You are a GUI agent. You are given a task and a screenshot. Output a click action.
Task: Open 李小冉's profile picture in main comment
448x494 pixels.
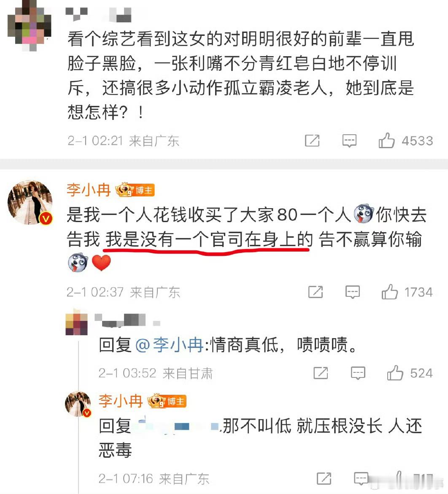coord(30,202)
